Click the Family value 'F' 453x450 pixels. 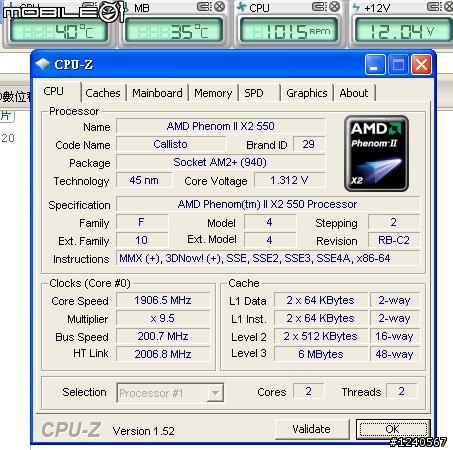click(142, 222)
